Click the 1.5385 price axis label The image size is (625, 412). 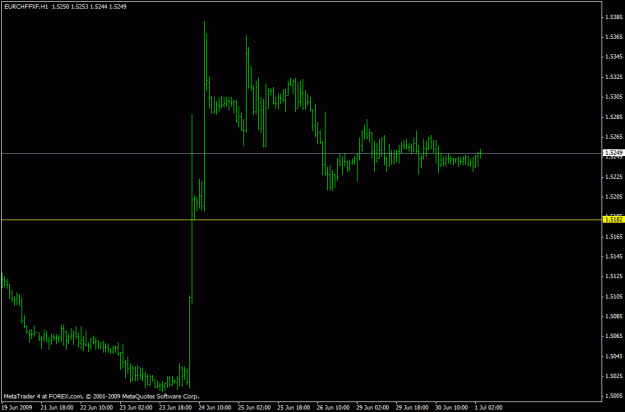click(x=614, y=17)
